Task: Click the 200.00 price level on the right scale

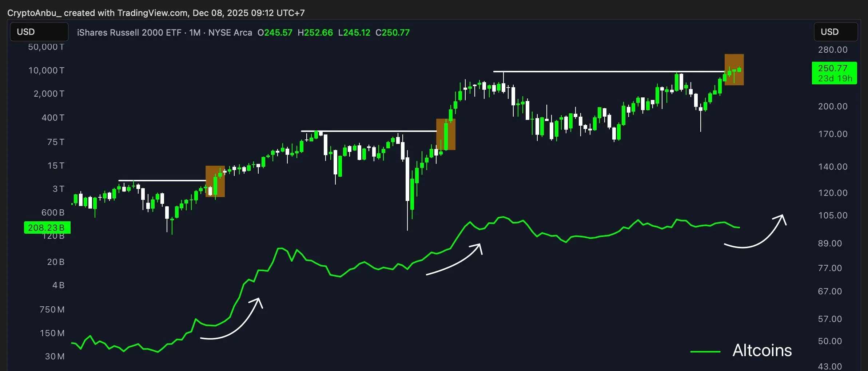Action: [833, 106]
